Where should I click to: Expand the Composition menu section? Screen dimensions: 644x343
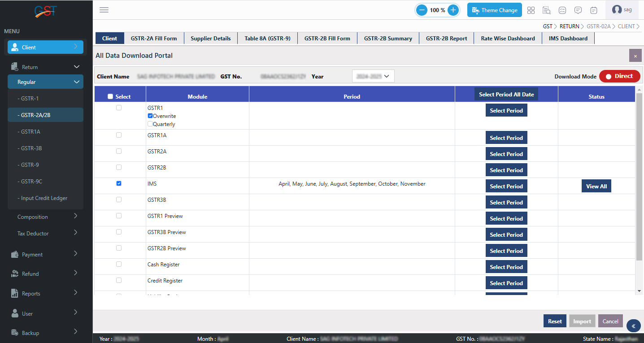pyautogui.click(x=45, y=217)
